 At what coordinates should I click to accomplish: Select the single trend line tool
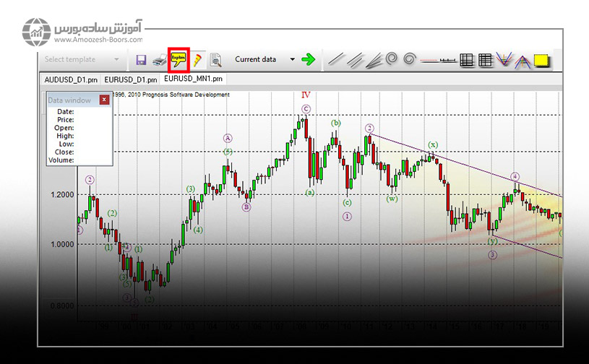pyautogui.click(x=335, y=60)
